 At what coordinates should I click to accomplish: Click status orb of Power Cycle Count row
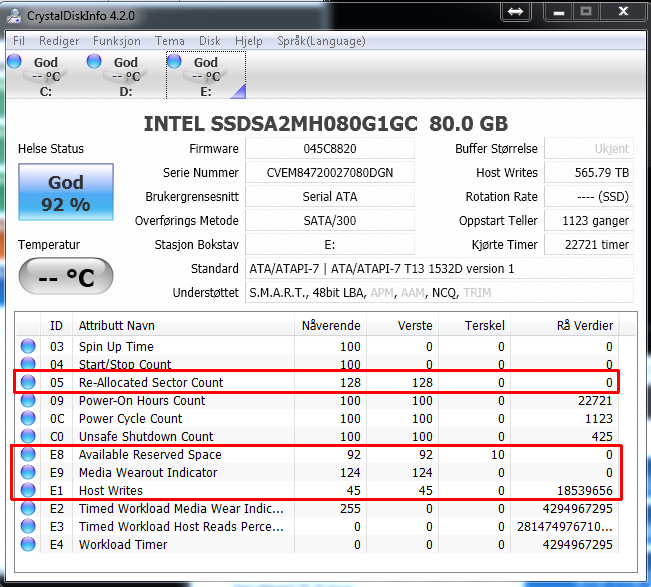pyautogui.click(x=28, y=418)
